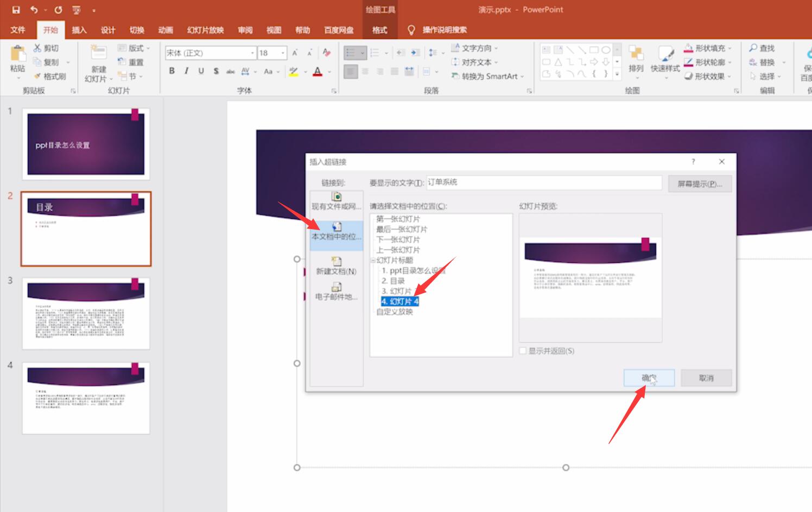812x512 pixels.
Task: Switch to the Slide Show (幻灯片放映) tab
Action: click(205, 30)
